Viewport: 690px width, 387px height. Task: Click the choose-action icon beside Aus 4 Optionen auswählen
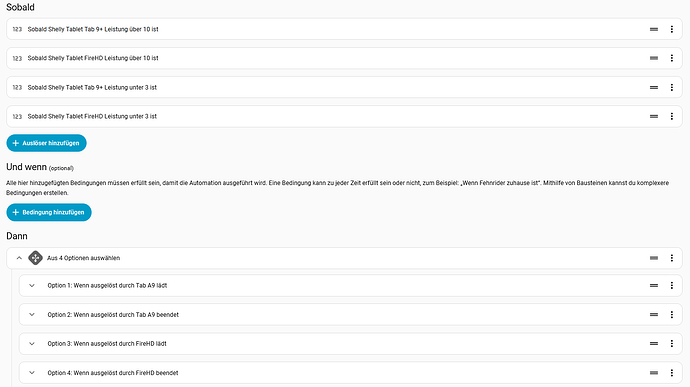tap(35, 258)
